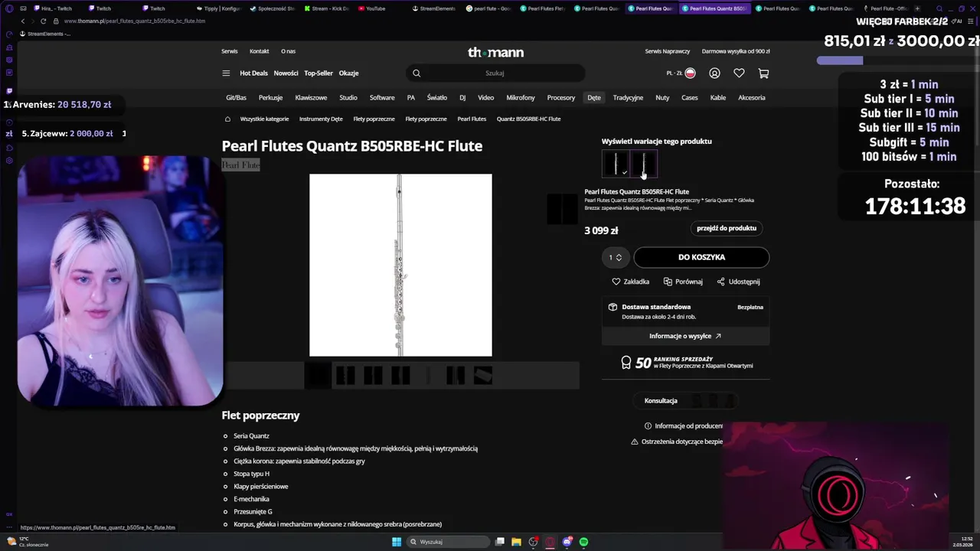The image size is (980, 551).
Task: Open the shopping cart icon
Action: 763,73
